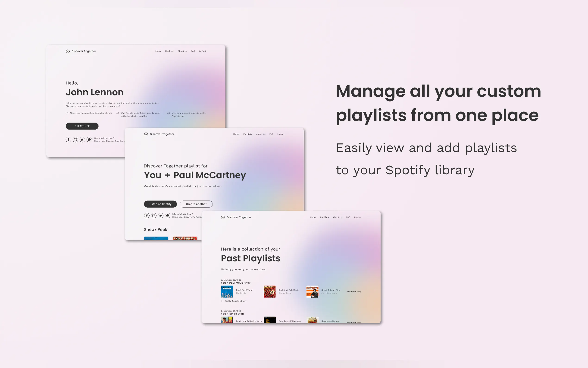Click the Create Another button
The width and height of the screenshot is (588, 368).
tap(196, 204)
